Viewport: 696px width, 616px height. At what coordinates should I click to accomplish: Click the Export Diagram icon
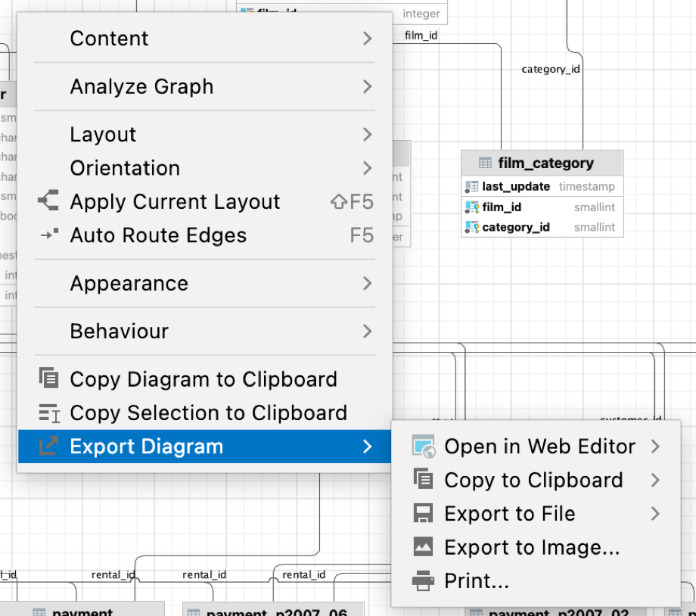47,446
